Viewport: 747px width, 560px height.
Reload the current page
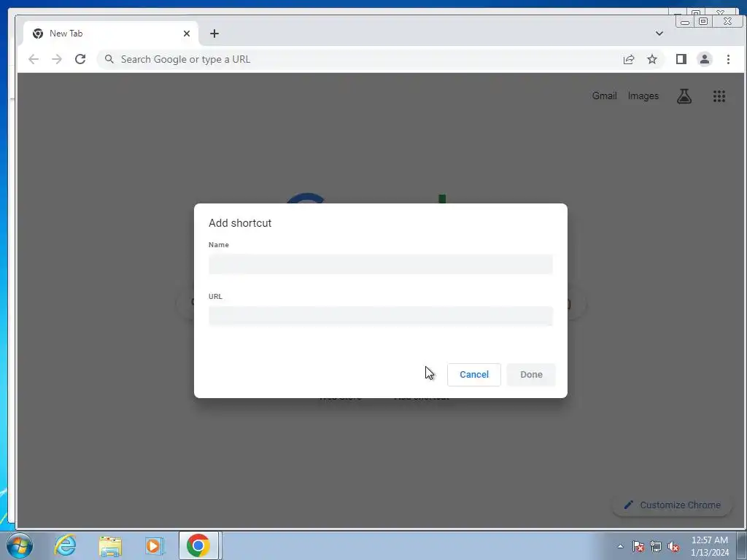(80, 59)
